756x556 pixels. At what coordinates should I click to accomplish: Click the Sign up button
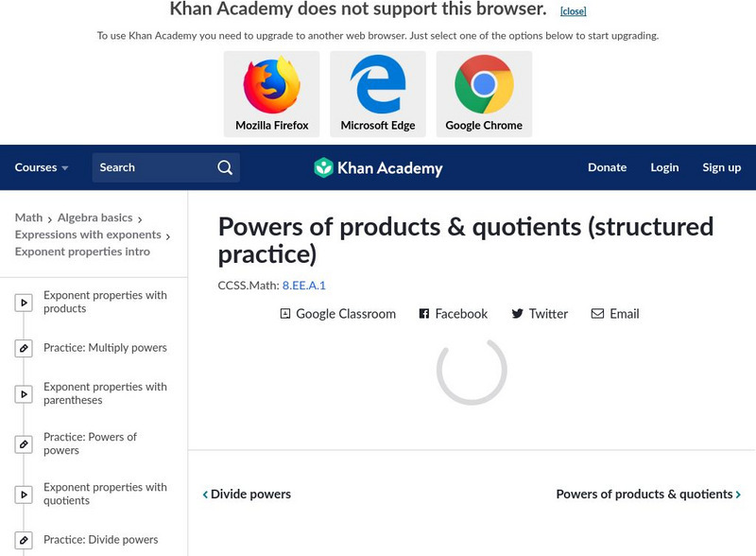click(721, 167)
